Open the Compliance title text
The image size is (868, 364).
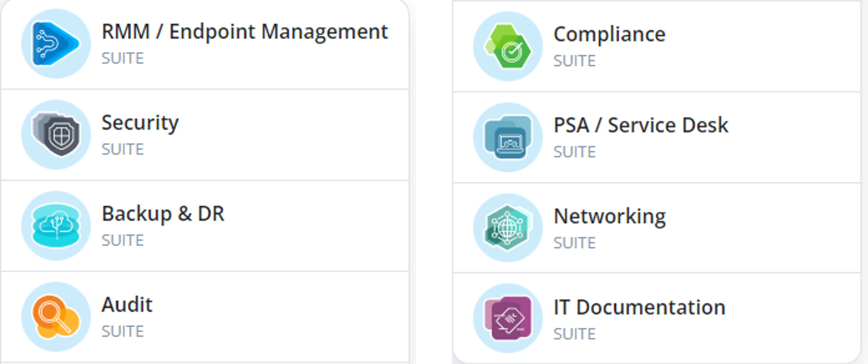click(609, 34)
